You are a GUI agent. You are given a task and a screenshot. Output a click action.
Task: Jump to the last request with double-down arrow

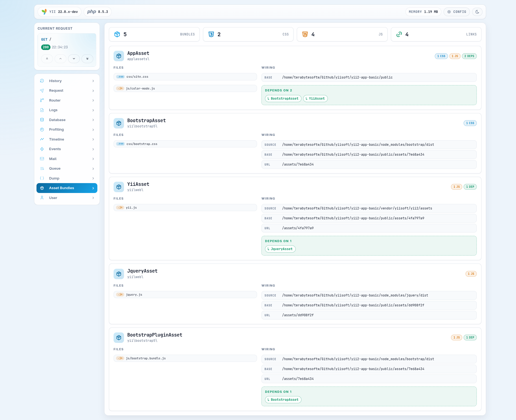coord(88,59)
